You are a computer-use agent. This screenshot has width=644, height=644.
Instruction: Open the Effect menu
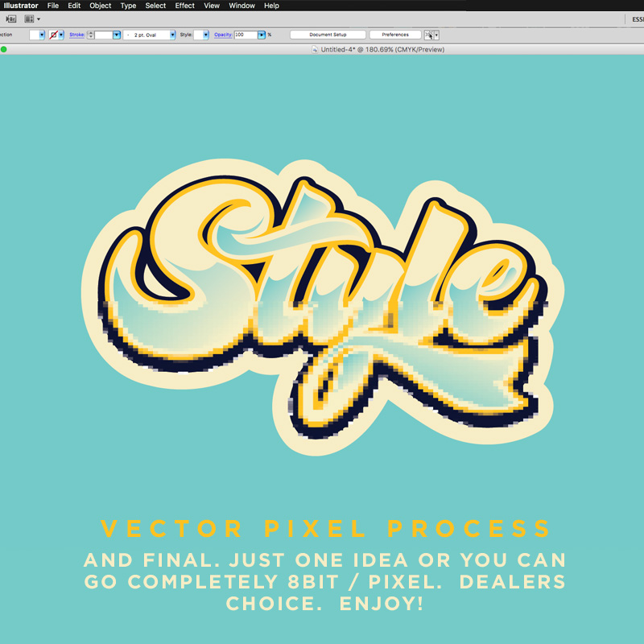point(184,6)
